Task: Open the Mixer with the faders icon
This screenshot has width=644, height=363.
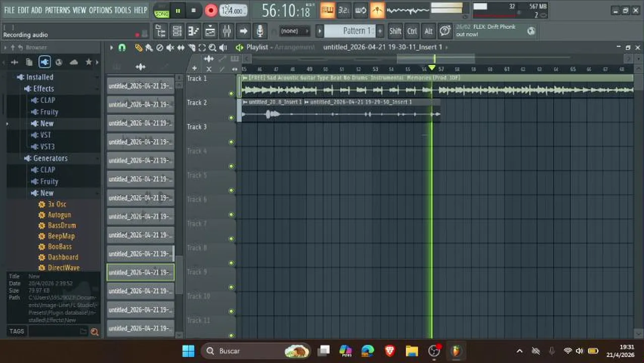Action: coord(227,31)
